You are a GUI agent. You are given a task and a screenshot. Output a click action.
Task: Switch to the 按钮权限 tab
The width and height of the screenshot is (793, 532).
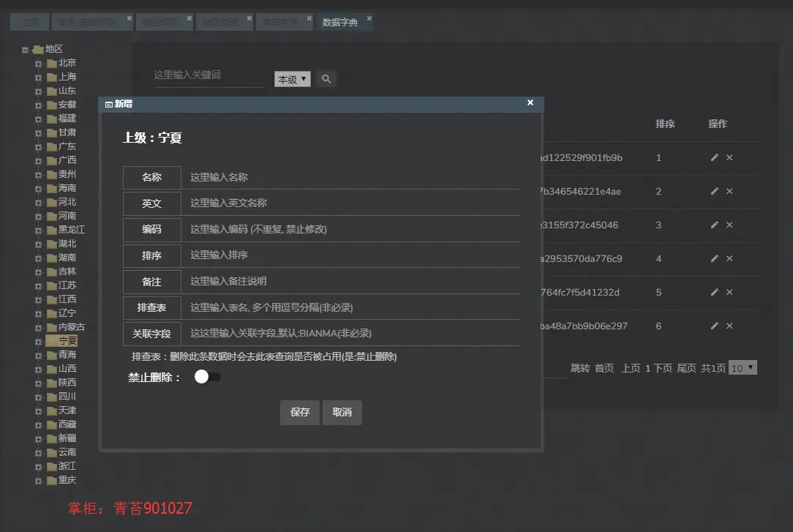[159, 22]
